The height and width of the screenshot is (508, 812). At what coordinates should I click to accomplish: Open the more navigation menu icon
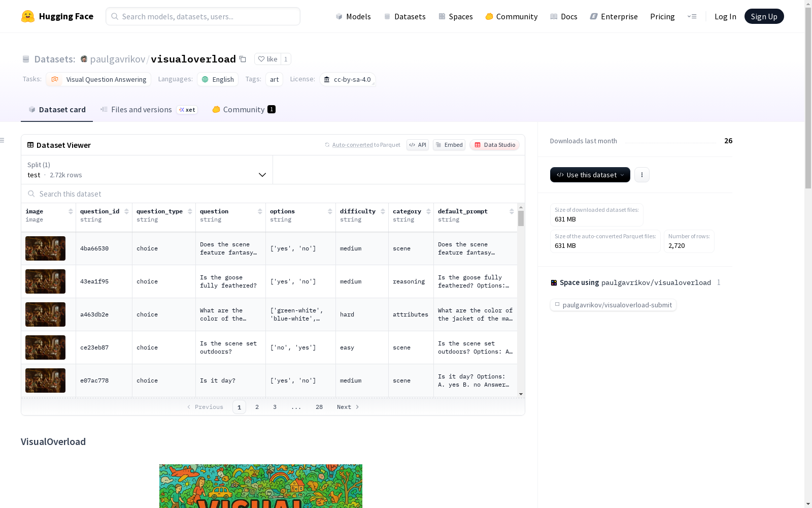pyautogui.click(x=692, y=16)
